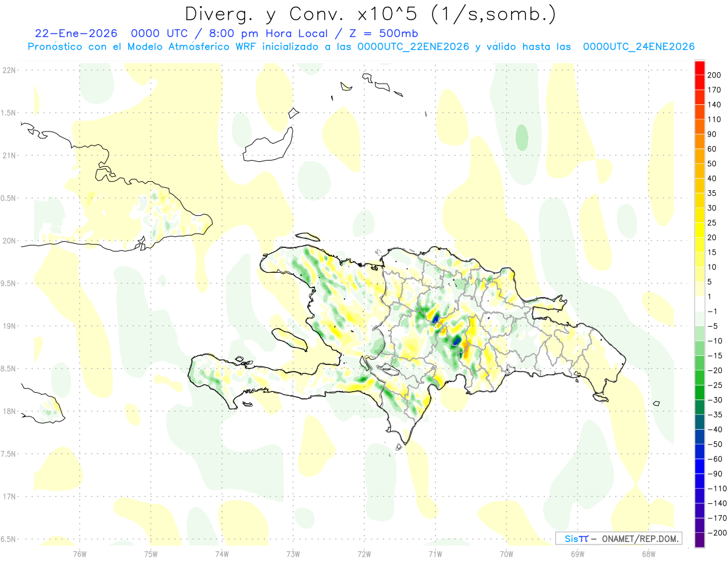Click the 19N latitude label

point(9,326)
